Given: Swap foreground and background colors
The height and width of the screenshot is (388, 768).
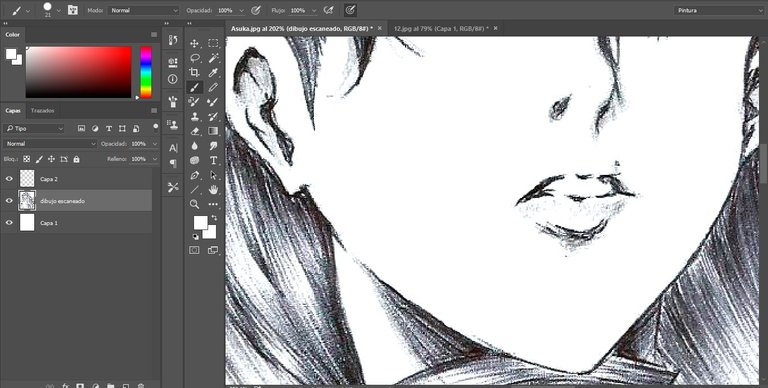Looking at the screenshot, I should click(214, 218).
